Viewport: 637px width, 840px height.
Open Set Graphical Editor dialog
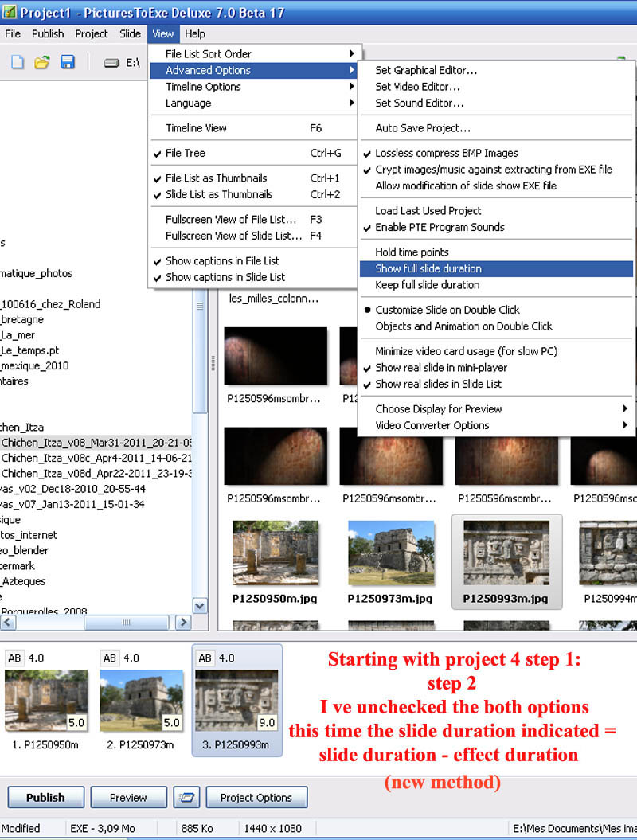coord(496,70)
